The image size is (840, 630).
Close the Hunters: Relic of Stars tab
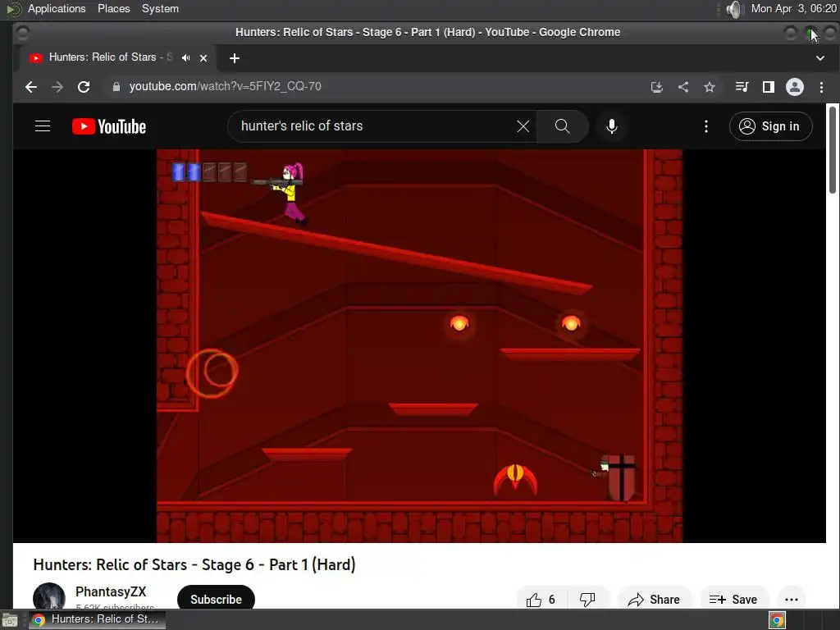(203, 58)
